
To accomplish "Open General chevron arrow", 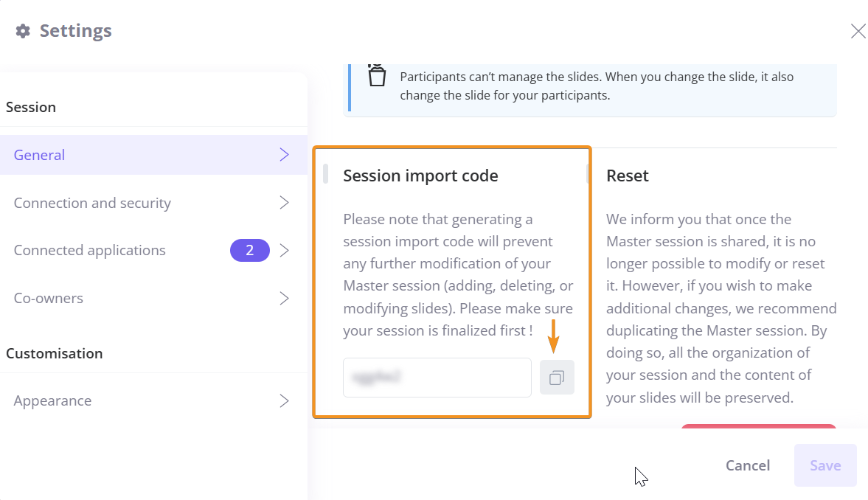I will (x=284, y=154).
